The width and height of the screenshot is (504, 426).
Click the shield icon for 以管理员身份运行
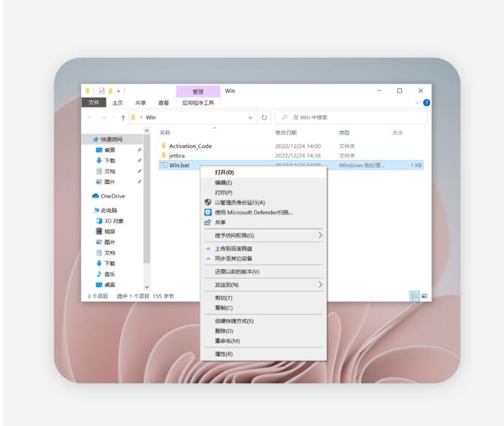[x=208, y=202]
